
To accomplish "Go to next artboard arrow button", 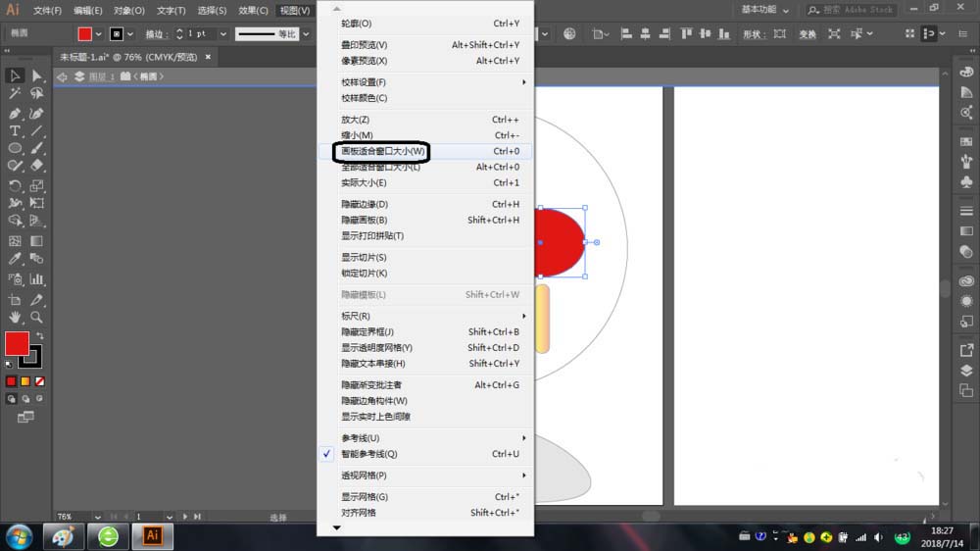I will click(x=185, y=516).
